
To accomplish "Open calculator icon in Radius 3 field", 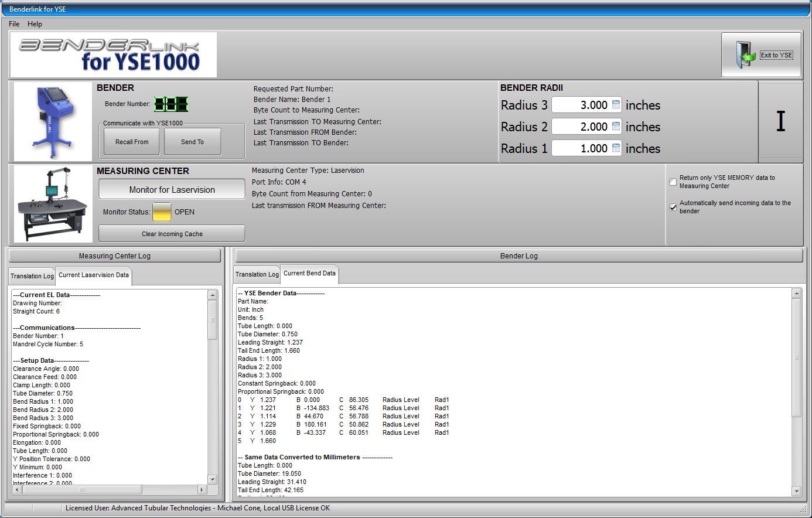I will click(616, 105).
